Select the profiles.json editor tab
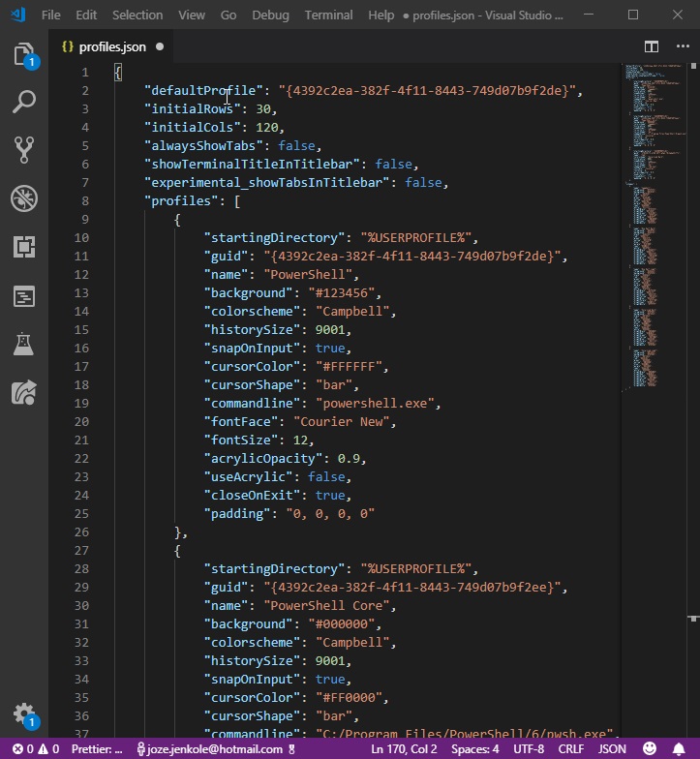Image resolution: width=700 pixels, height=759 pixels. [x=112, y=46]
